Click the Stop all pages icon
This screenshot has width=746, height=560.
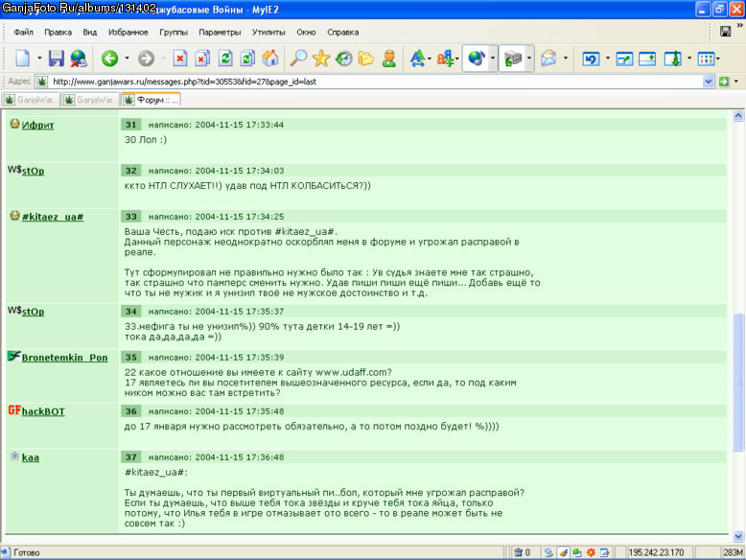(202, 58)
